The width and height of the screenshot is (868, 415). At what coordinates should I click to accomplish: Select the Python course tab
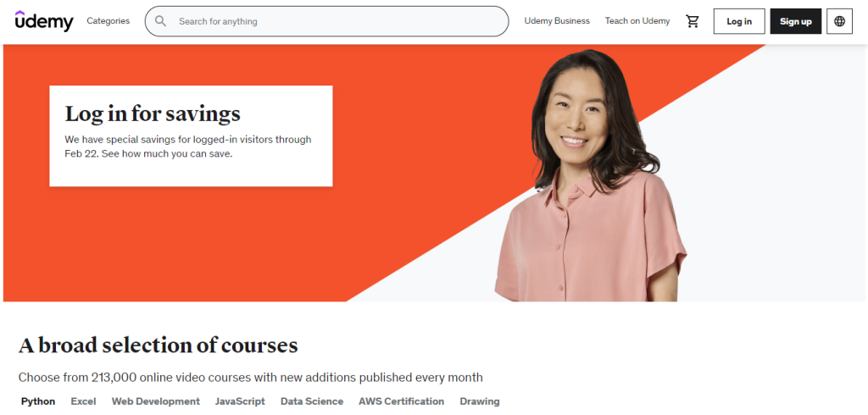click(38, 401)
